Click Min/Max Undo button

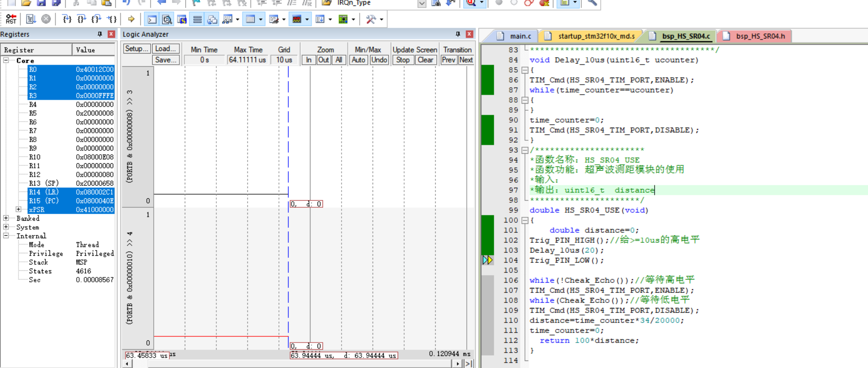379,60
